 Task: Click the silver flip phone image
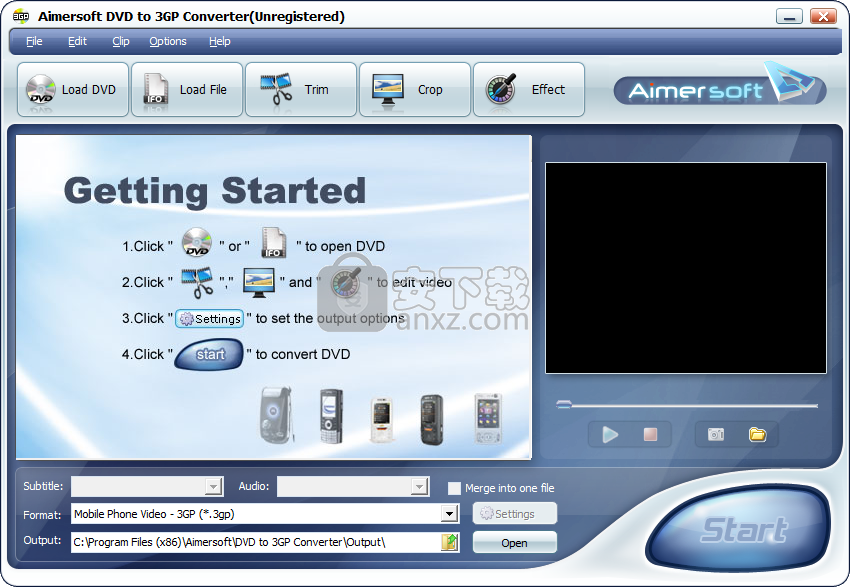coord(276,415)
